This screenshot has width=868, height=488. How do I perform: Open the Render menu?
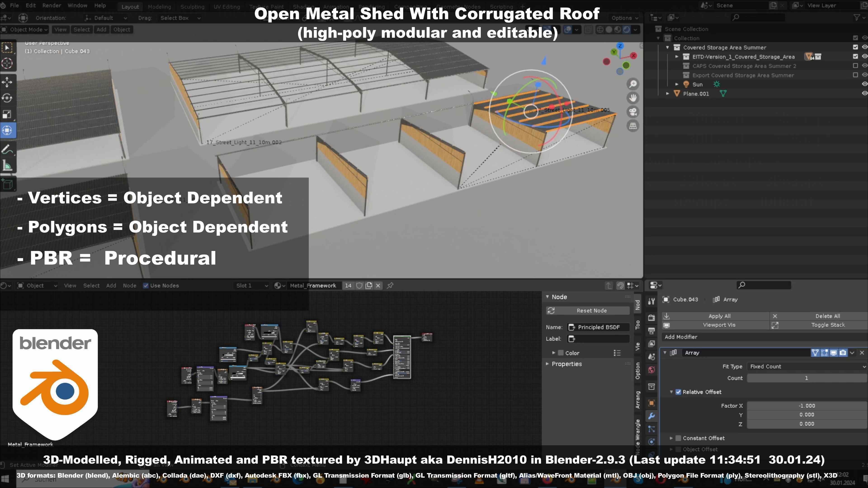click(x=52, y=5)
